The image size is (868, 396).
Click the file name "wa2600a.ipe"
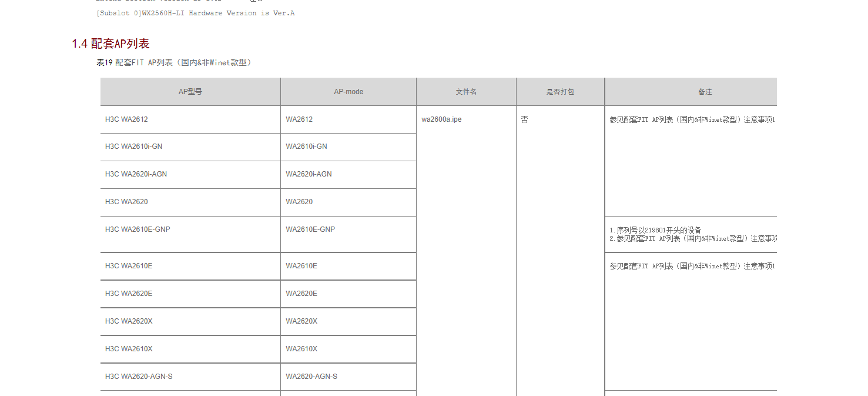tap(441, 119)
